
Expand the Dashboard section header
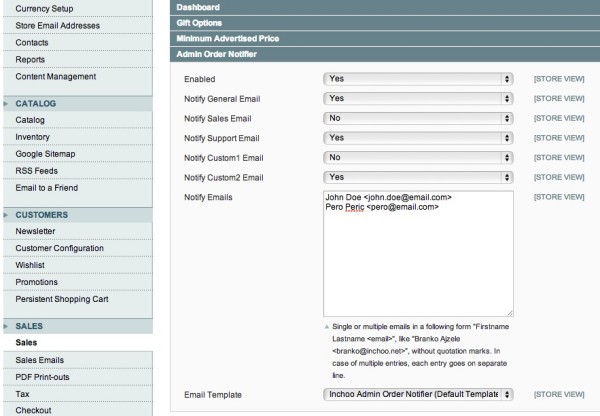point(385,7)
